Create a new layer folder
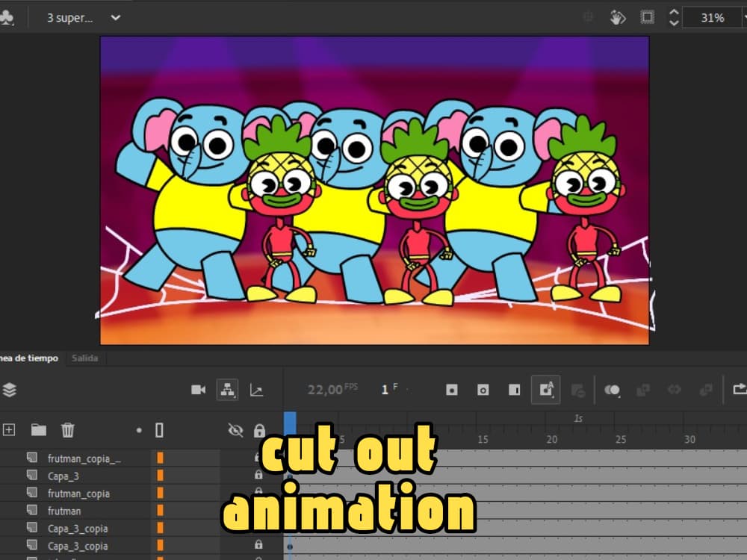This screenshot has height=560, width=747. (39, 430)
